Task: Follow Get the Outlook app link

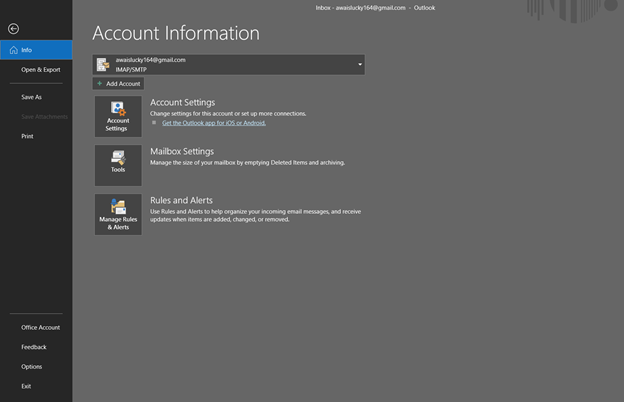Action: tap(214, 123)
